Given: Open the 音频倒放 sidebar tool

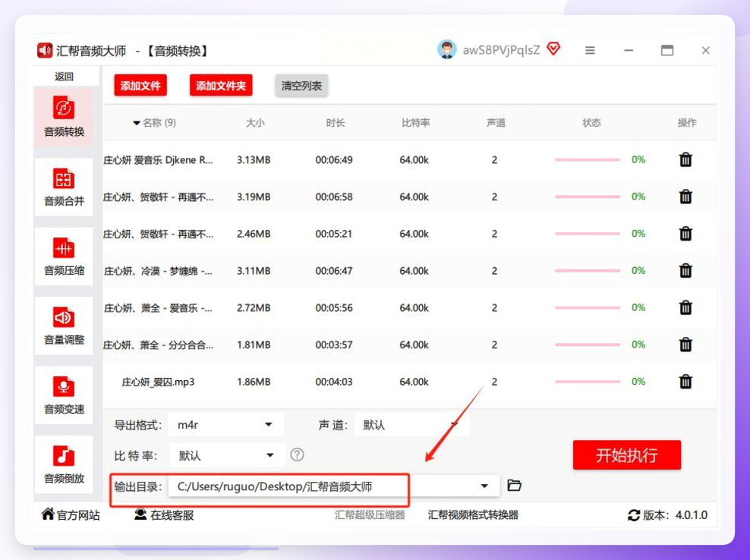Looking at the screenshot, I should click(x=64, y=464).
